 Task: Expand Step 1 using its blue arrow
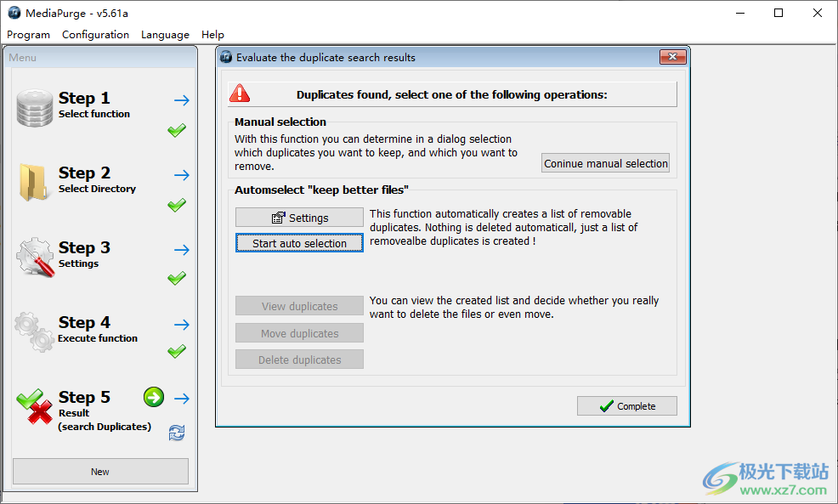pyautogui.click(x=182, y=100)
